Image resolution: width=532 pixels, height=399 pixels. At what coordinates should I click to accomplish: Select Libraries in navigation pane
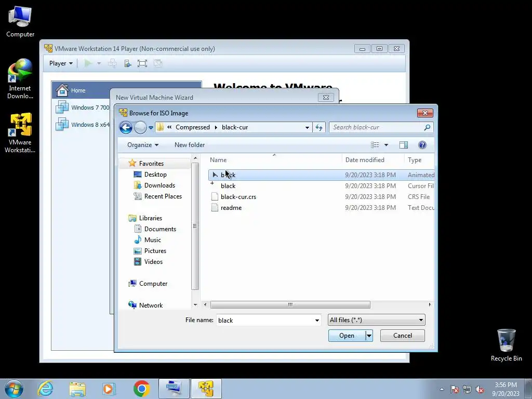pyautogui.click(x=150, y=218)
